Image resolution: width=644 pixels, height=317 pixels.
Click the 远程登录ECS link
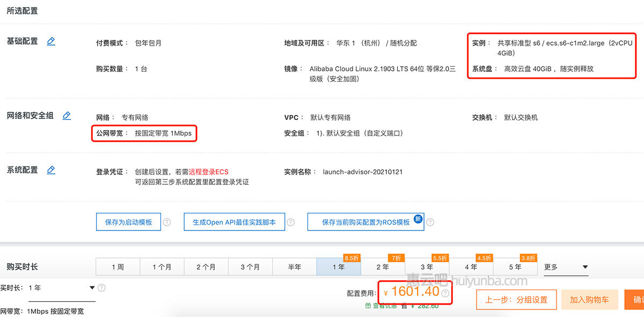pyautogui.click(x=208, y=172)
